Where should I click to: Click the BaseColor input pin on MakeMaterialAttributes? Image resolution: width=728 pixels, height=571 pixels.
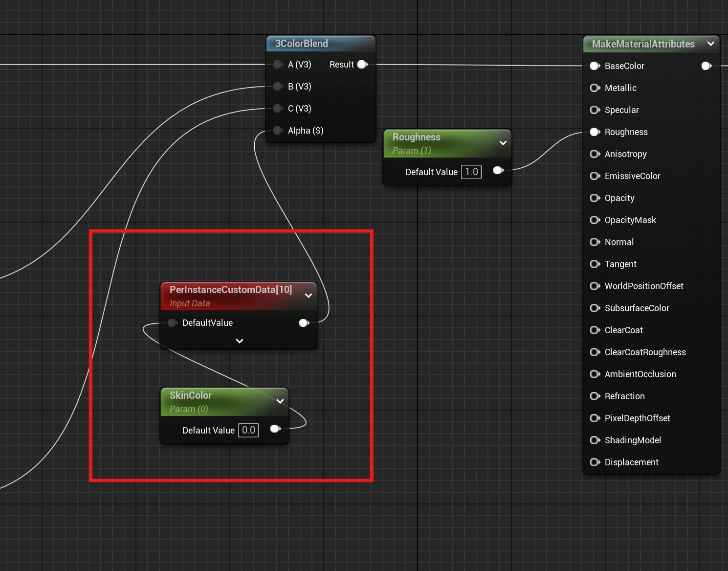point(595,66)
